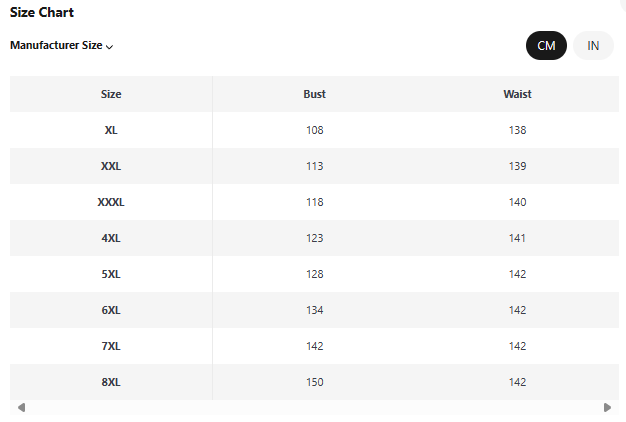Switch units to CM

pyautogui.click(x=546, y=46)
